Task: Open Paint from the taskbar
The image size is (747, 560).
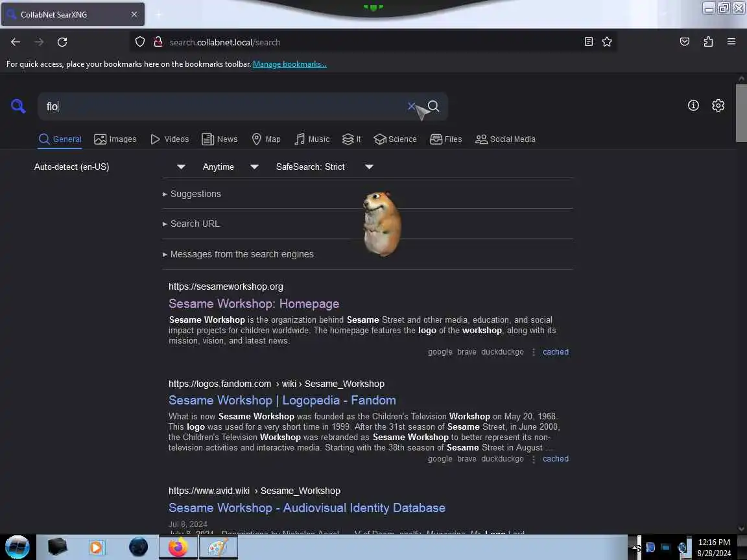Action: point(218,547)
